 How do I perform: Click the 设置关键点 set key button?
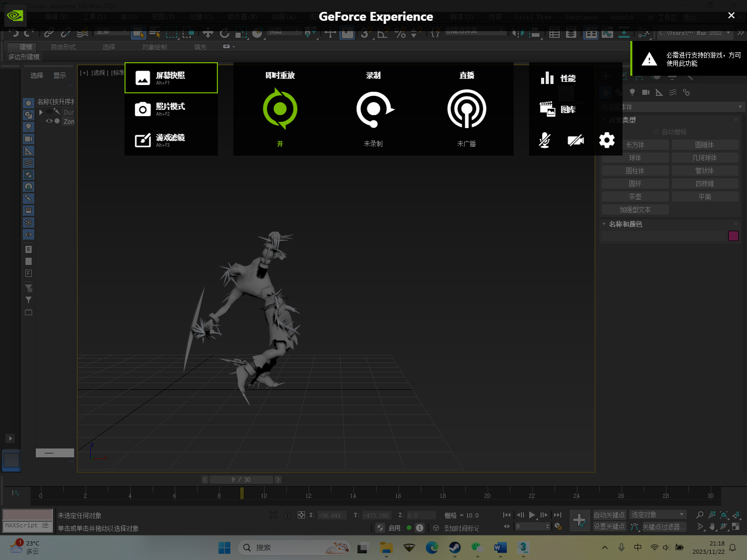(x=609, y=526)
